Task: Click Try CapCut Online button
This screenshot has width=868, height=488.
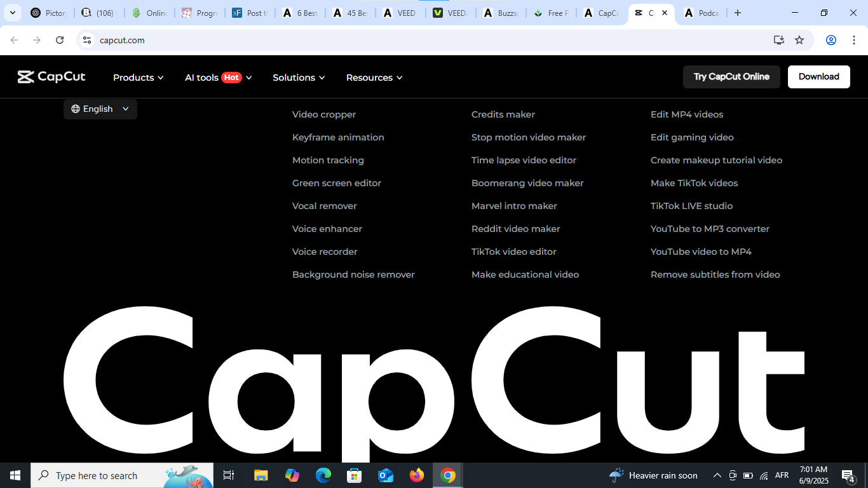Action: click(x=731, y=77)
